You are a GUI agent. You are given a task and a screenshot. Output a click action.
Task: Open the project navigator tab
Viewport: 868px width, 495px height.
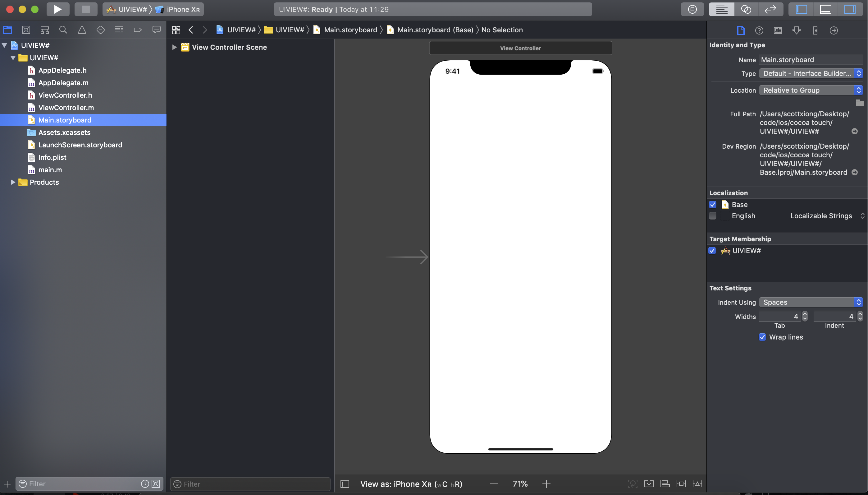tap(7, 30)
